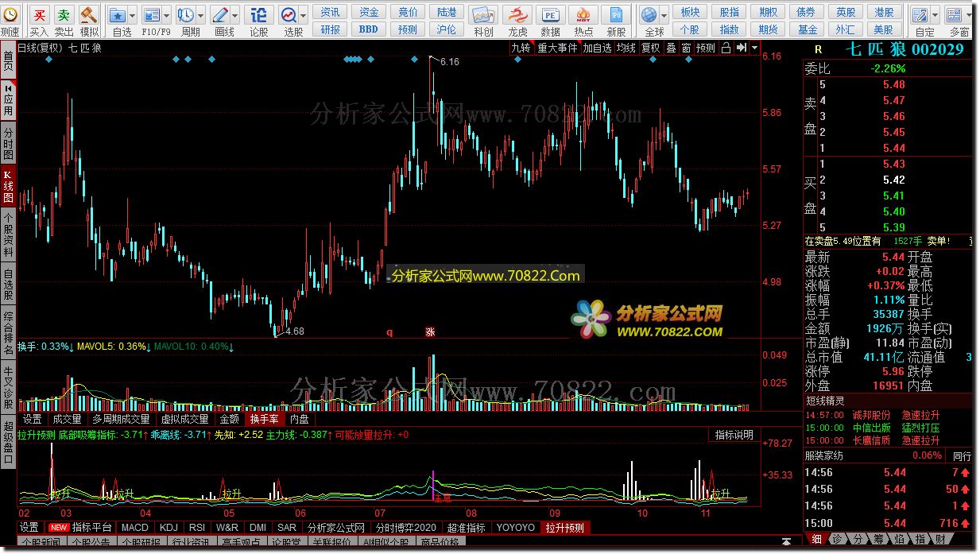Click the 同行 peers link
The width and height of the screenshot is (980, 554).
(x=962, y=456)
